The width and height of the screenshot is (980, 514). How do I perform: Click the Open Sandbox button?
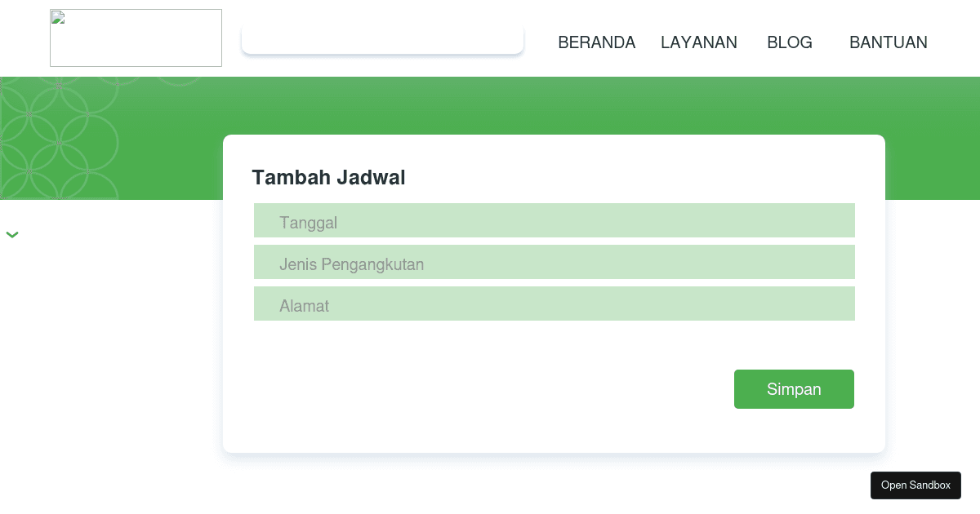[915, 485]
